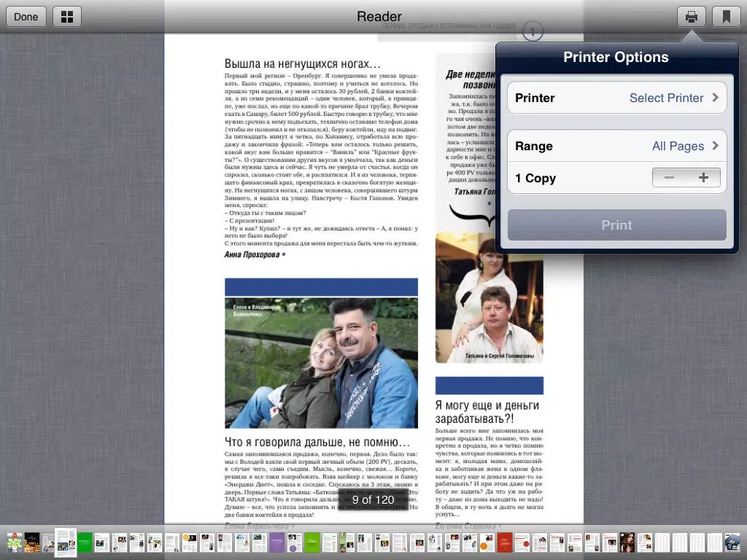
Task: Open the black and gold page thumbnail
Action: (32, 542)
